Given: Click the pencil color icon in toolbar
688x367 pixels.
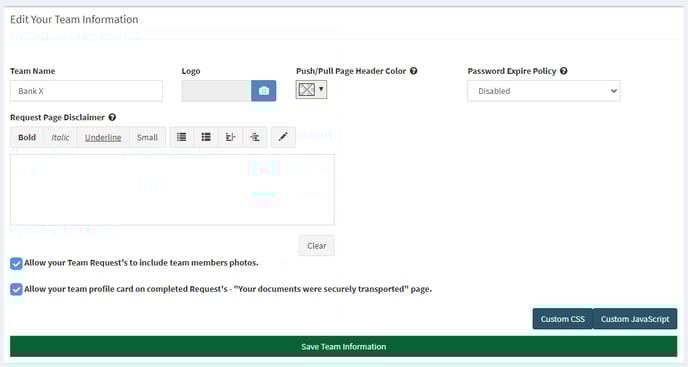Looking at the screenshot, I should (283, 137).
